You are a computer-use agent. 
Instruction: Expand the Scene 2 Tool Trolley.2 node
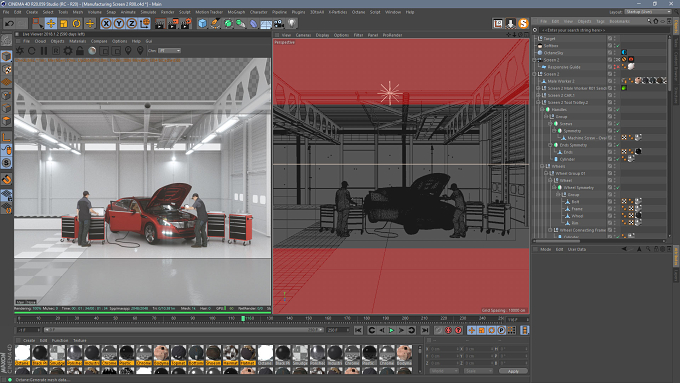click(x=538, y=102)
